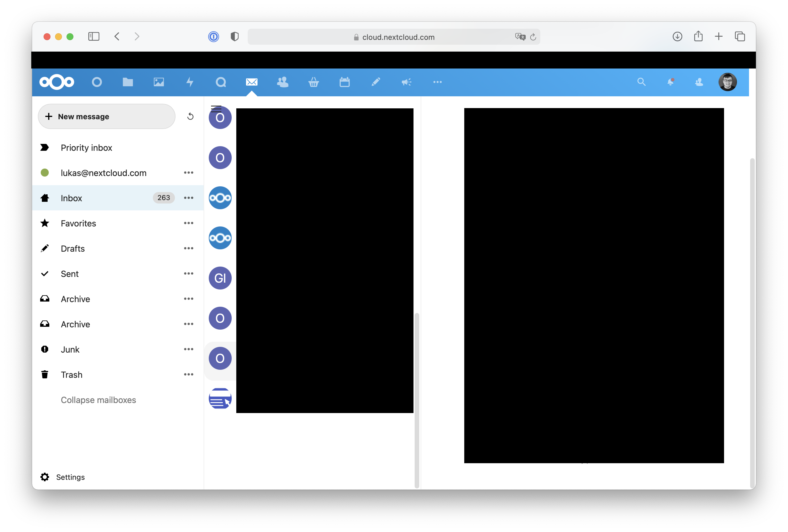788x532 pixels.
Task: Open the Contacts app
Action: pyautogui.click(x=282, y=82)
